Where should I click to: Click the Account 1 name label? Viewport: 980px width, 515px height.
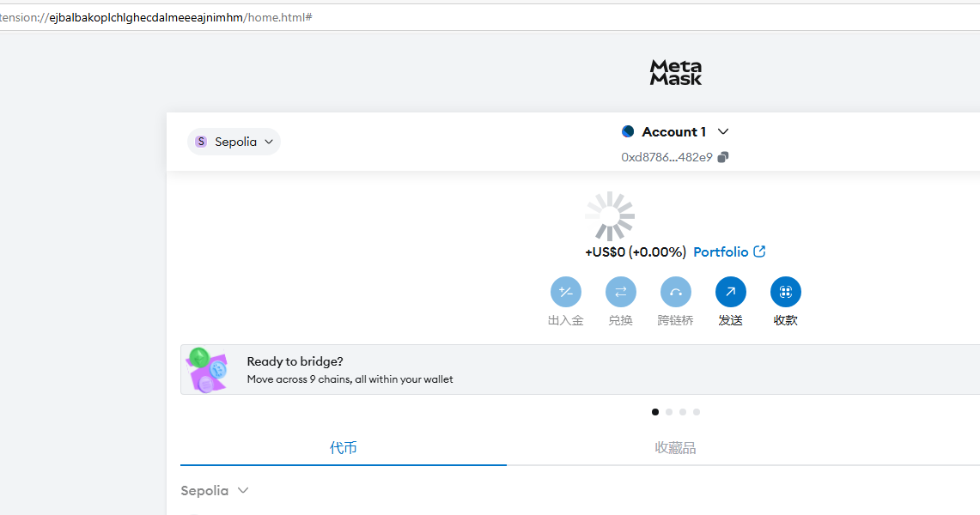pos(673,131)
